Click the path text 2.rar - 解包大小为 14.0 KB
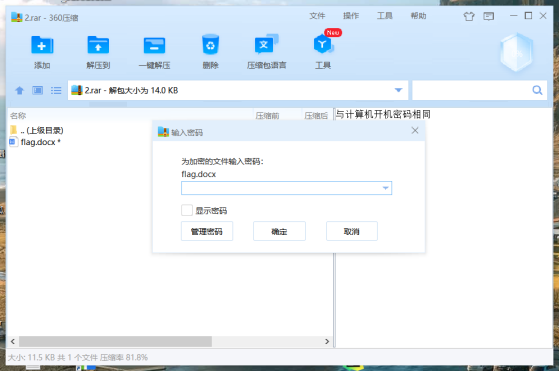Image resolution: width=559 pixels, height=371 pixels. [x=131, y=91]
